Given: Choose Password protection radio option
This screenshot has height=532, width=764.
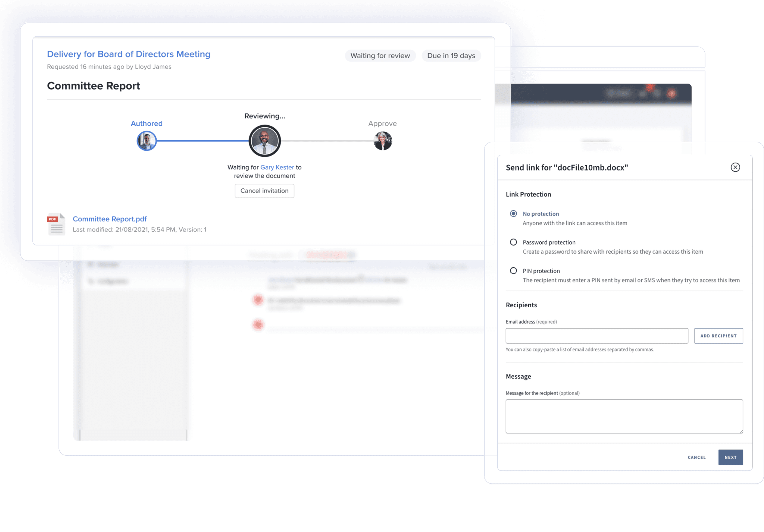Looking at the screenshot, I should coord(514,242).
